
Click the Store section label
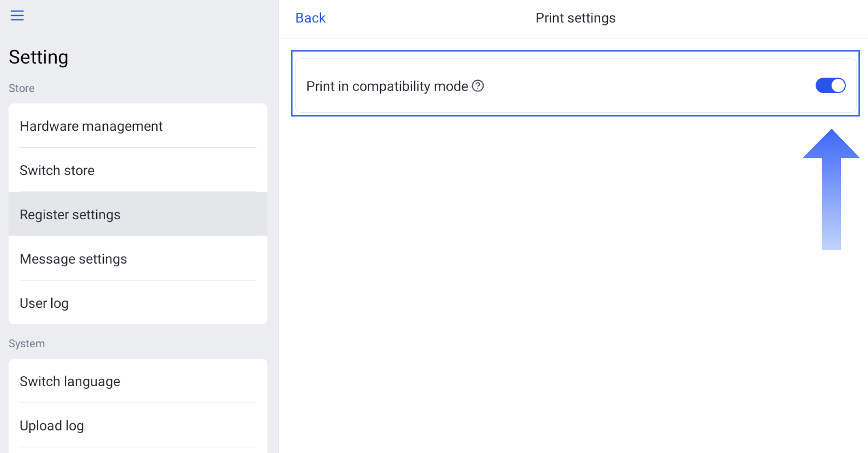(21, 88)
